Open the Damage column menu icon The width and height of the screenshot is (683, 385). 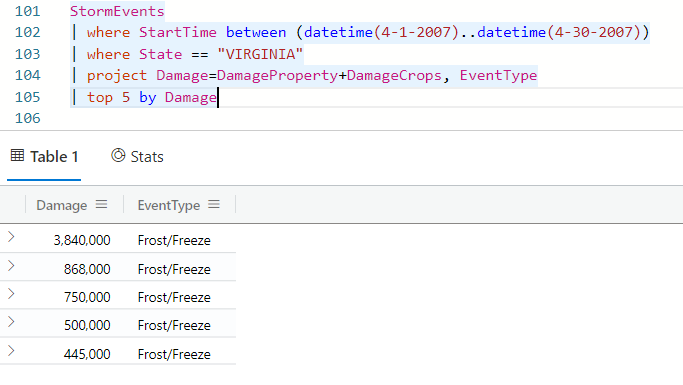[101, 204]
